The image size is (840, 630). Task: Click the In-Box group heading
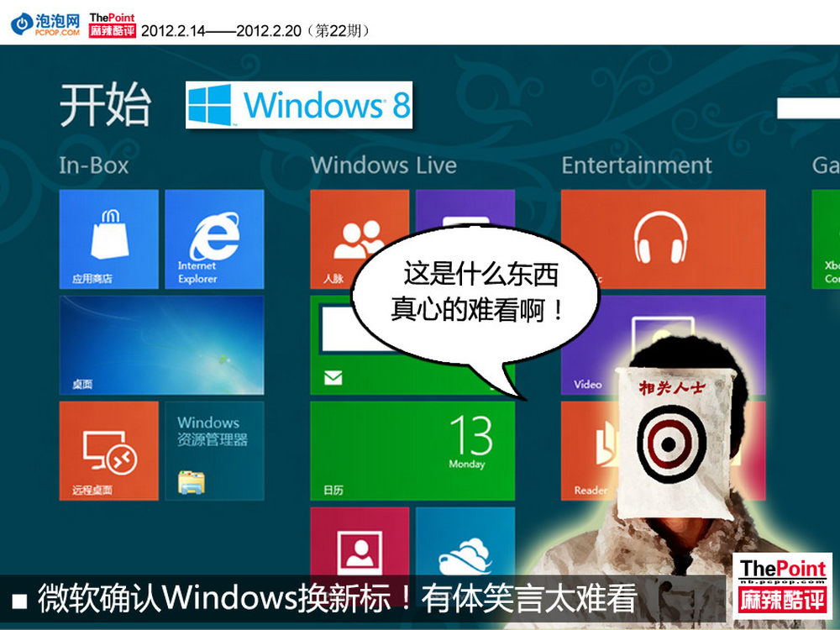94,165
